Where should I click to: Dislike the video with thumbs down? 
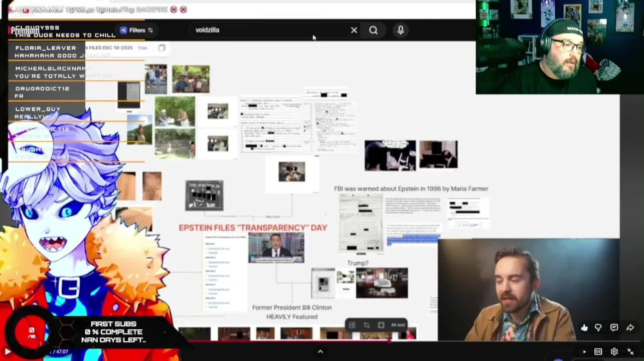pos(598,327)
